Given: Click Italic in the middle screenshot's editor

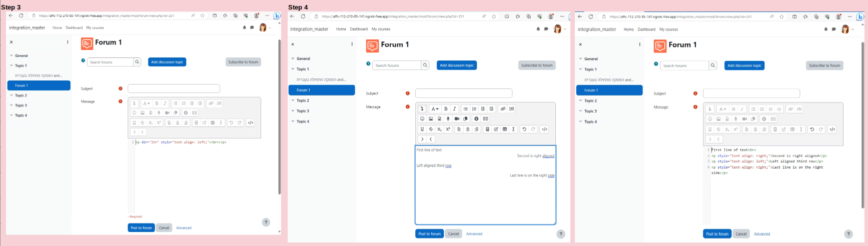Looking at the screenshot, I should [x=454, y=109].
